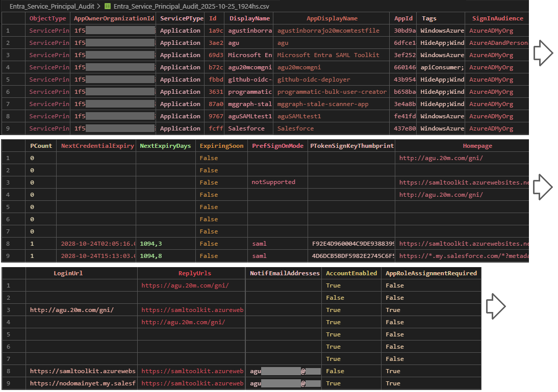Click the AccountEnabled column header
The height and width of the screenshot is (392, 558).
coord(351,273)
